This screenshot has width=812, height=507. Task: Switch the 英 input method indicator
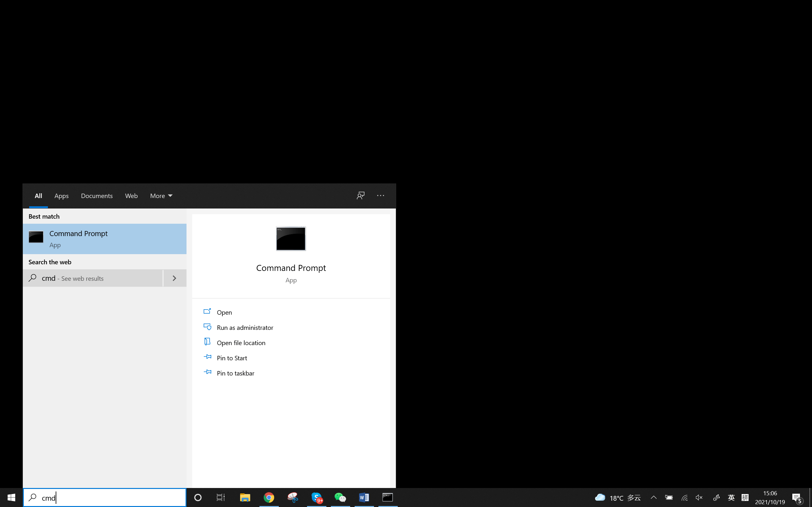pyautogui.click(x=731, y=497)
